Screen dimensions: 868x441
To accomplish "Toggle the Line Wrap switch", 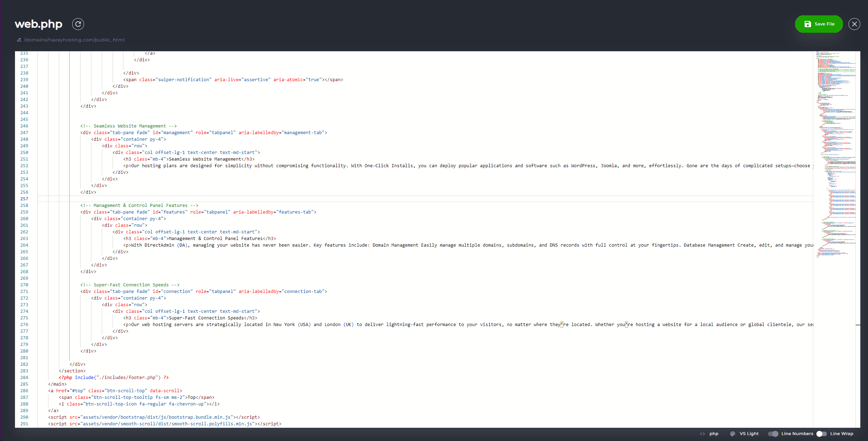I will (x=822, y=434).
